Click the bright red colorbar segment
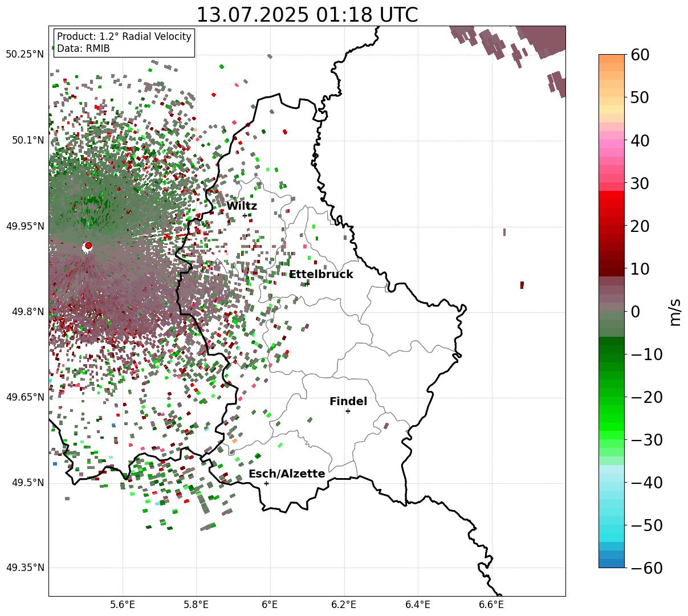The width and height of the screenshot is (688, 616). tap(612, 195)
